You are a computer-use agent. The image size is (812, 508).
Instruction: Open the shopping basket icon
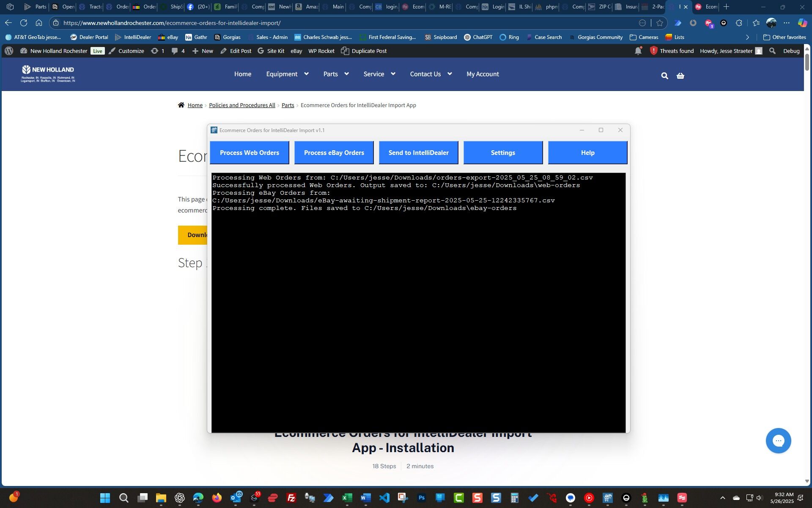coord(680,76)
